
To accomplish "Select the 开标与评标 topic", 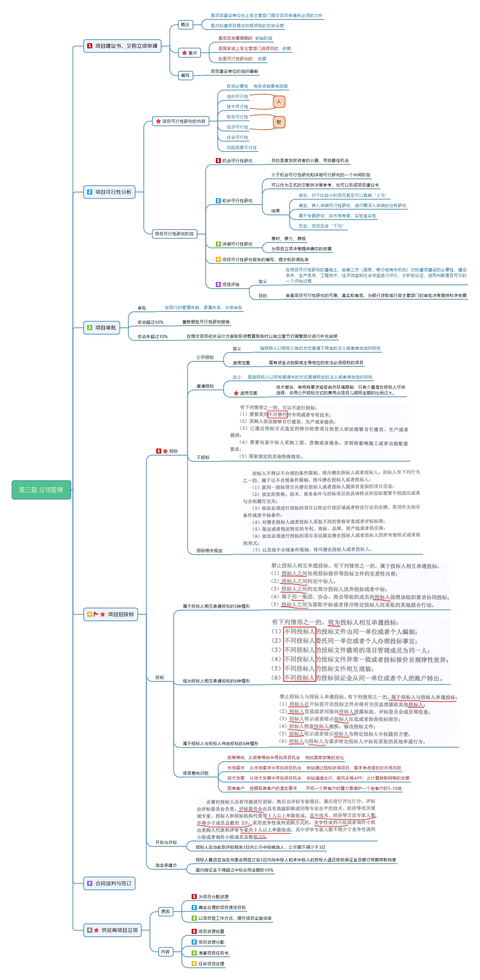I will pyautogui.click(x=166, y=843).
